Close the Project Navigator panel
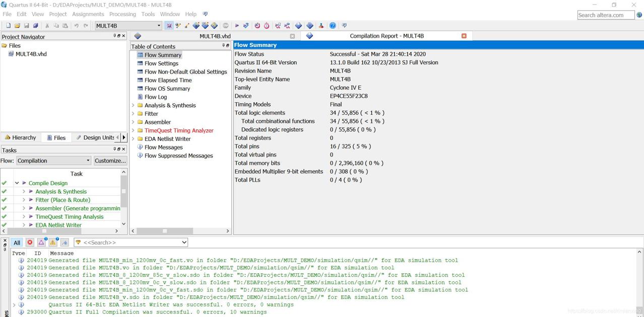 click(x=124, y=36)
